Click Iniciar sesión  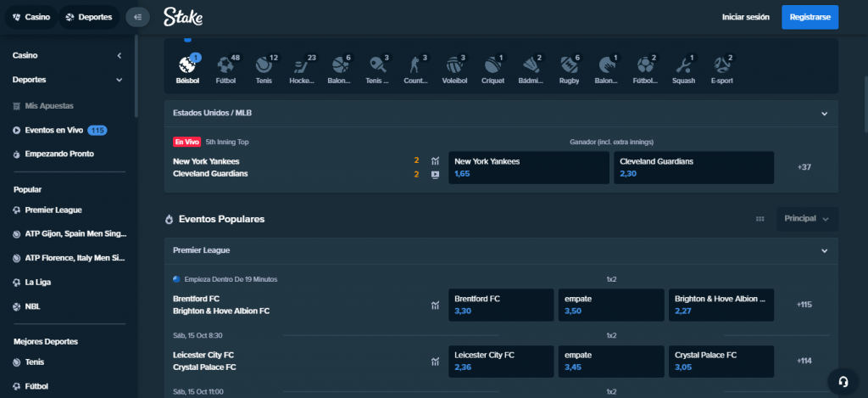746,17
